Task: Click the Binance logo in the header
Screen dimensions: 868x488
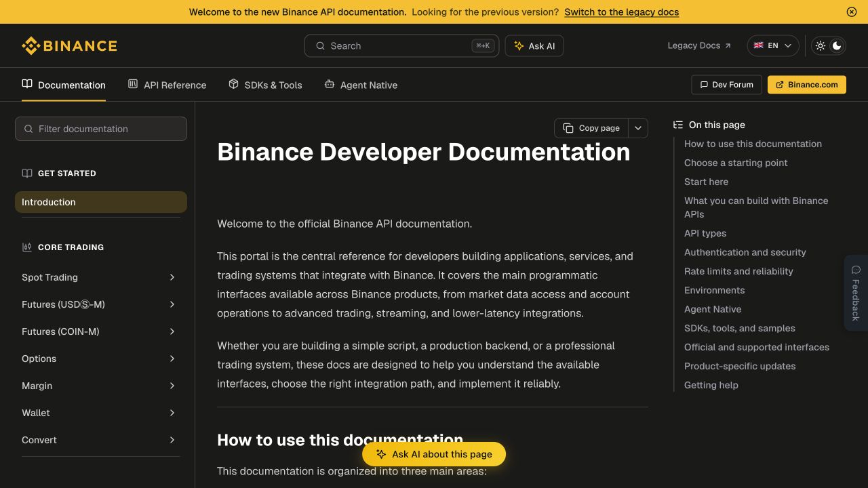Action: (69, 46)
